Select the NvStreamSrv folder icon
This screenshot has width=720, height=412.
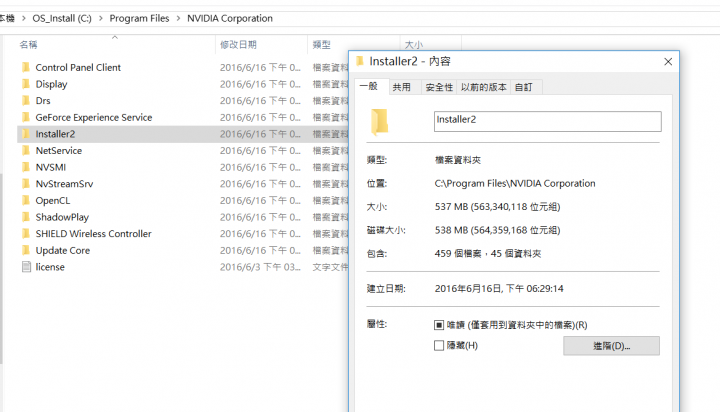(x=26, y=184)
